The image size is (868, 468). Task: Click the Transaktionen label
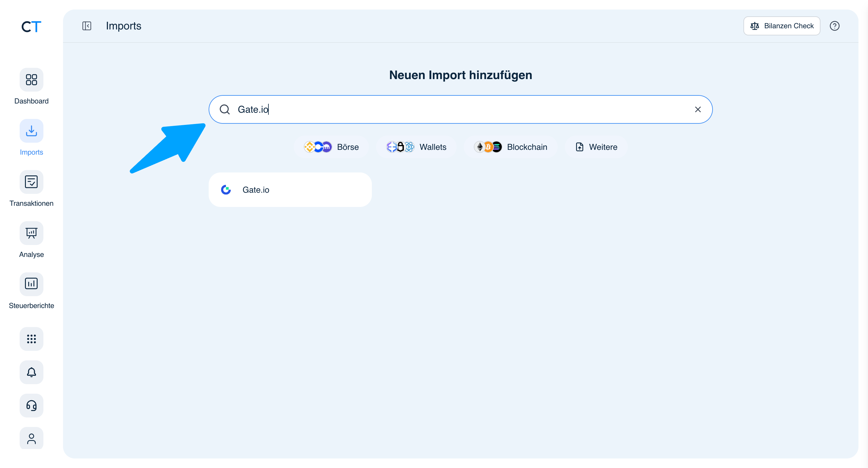click(31, 203)
